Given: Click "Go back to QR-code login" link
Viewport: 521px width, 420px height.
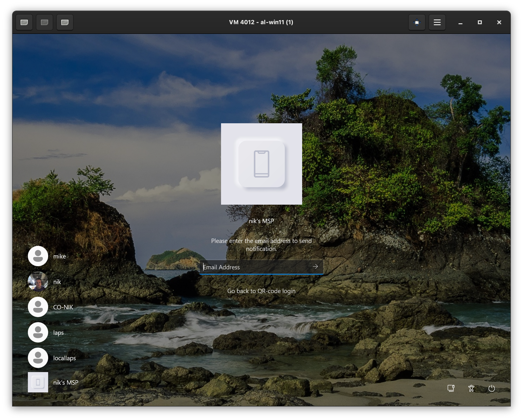Looking at the screenshot, I should [261, 291].
